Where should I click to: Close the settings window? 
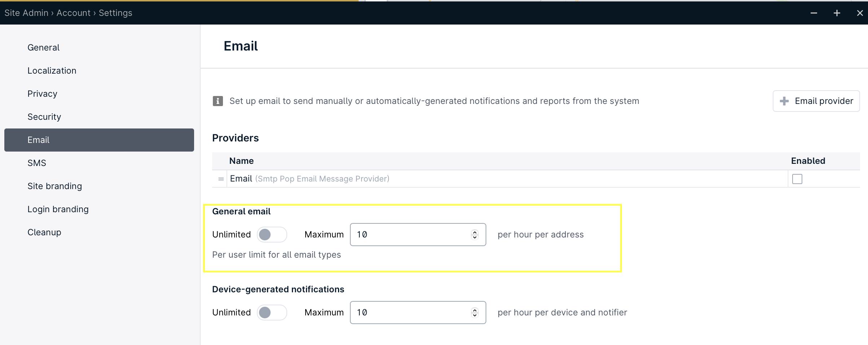[860, 13]
